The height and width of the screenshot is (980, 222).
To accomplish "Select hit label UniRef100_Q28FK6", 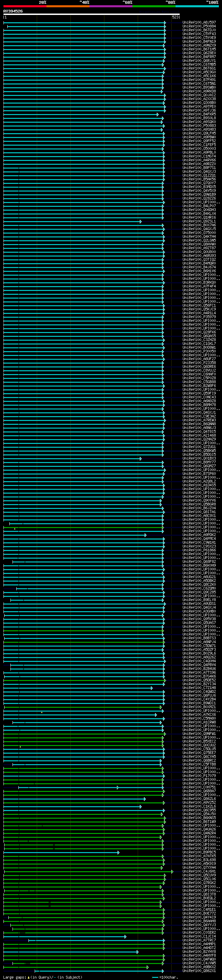I will point(199,332).
